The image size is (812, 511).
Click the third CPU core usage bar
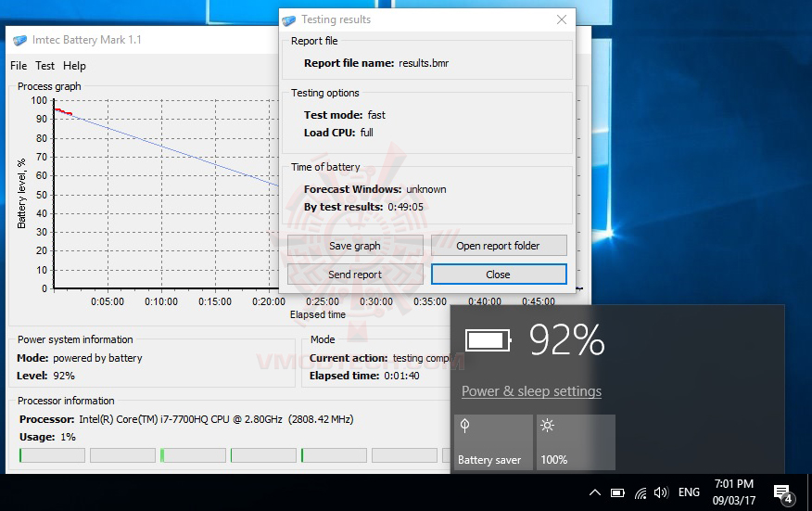click(193, 455)
